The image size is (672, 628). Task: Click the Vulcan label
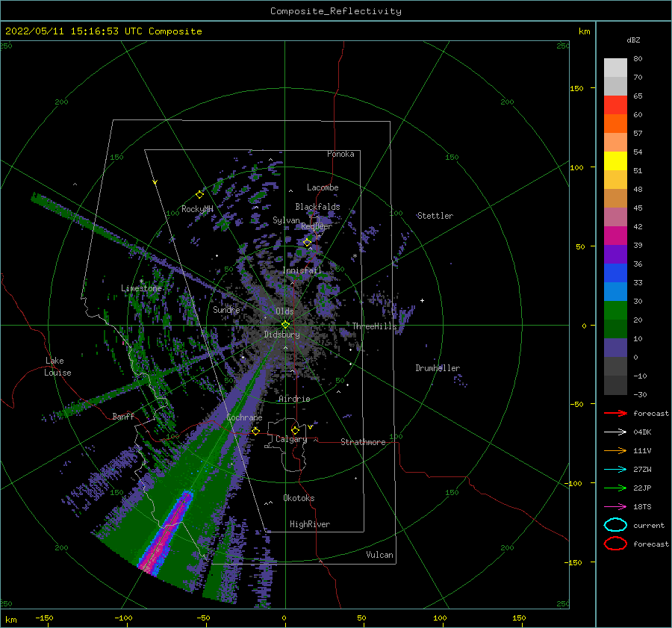pyautogui.click(x=380, y=555)
